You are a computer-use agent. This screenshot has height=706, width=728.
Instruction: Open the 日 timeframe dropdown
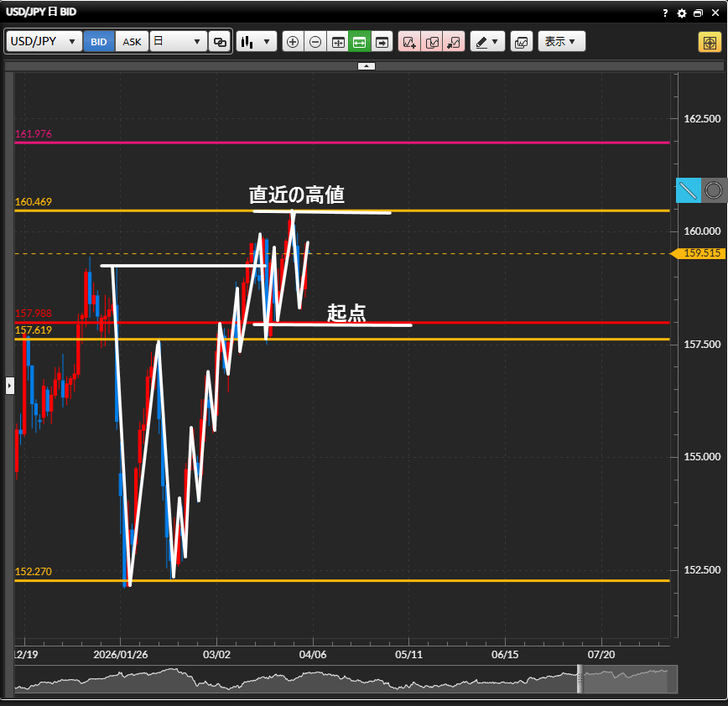[179, 42]
